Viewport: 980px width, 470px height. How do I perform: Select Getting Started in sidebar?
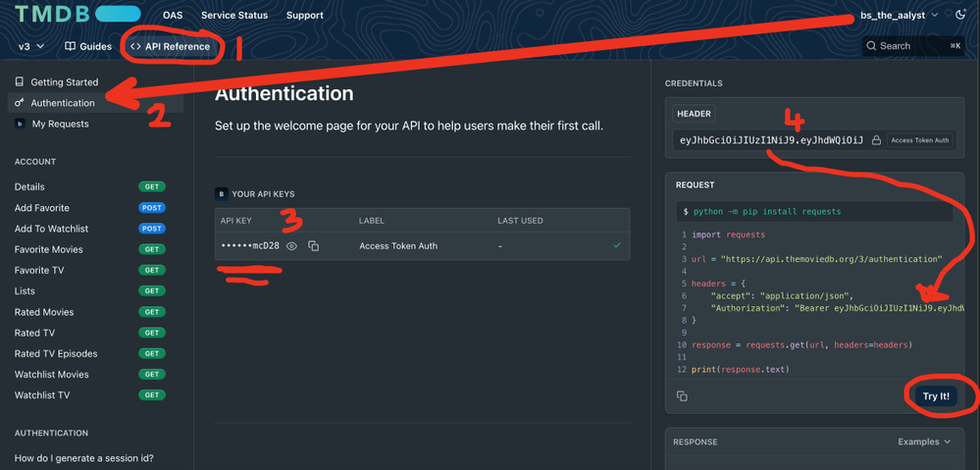click(64, 82)
